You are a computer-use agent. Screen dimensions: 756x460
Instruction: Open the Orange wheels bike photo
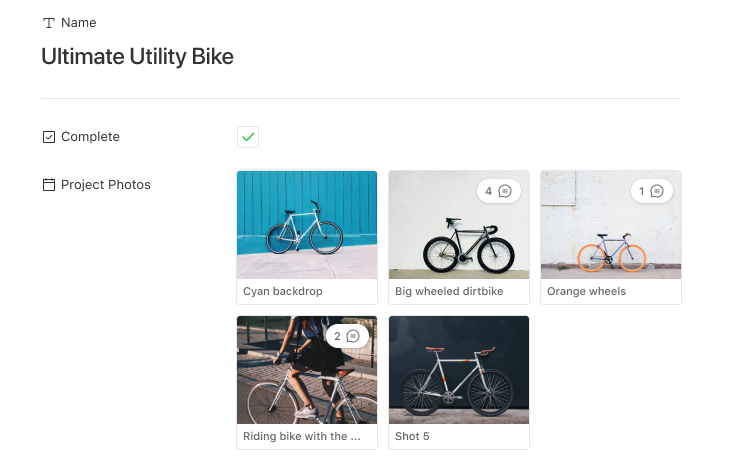(x=611, y=225)
